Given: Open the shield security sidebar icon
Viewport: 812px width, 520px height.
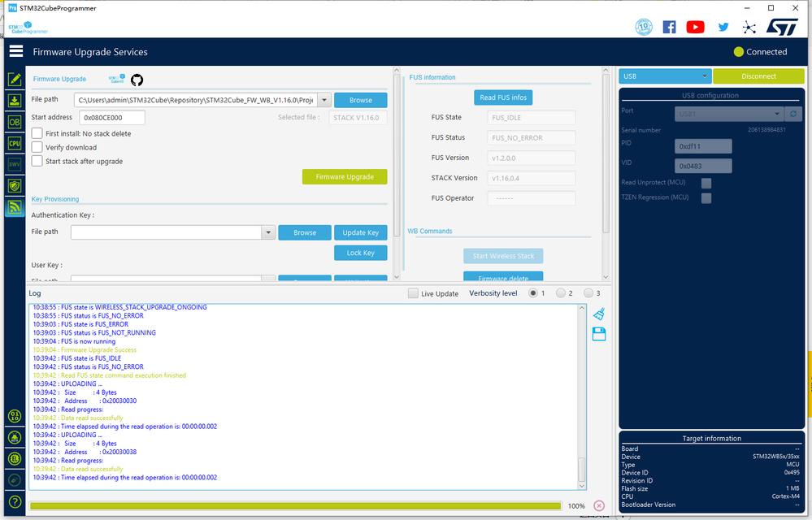Looking at the screenshot, I should 15,186.
